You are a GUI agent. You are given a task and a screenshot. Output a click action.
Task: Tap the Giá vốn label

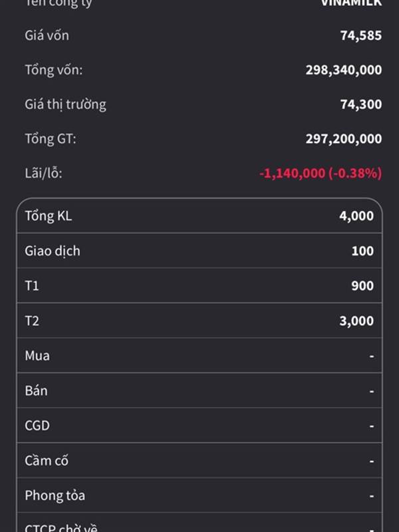click(47, 35)
